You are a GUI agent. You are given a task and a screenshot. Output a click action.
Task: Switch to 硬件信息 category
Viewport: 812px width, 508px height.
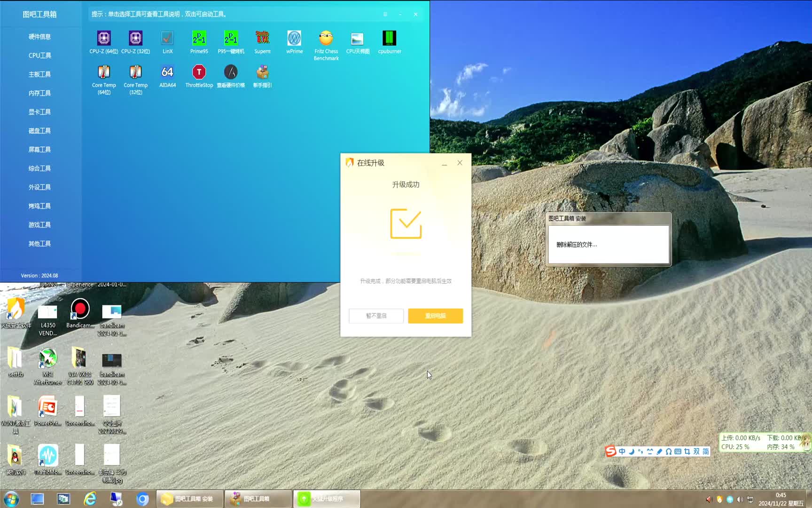(x=39, y=37)
